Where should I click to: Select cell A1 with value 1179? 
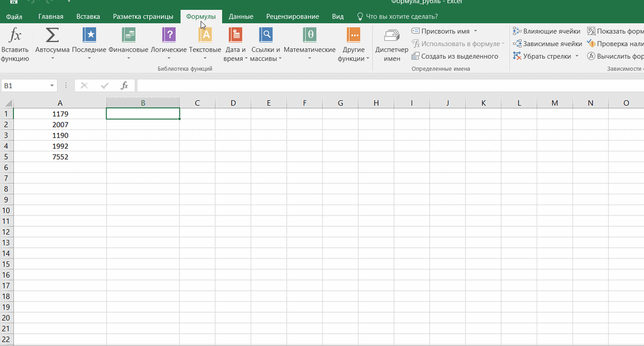[x=60, y=114]
